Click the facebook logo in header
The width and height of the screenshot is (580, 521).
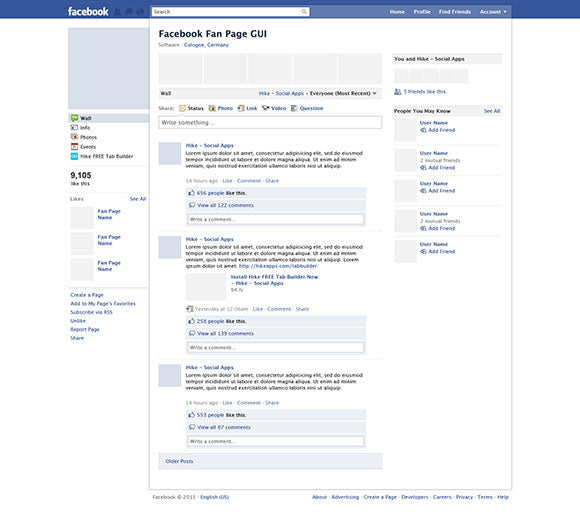[x=88, y=11]
